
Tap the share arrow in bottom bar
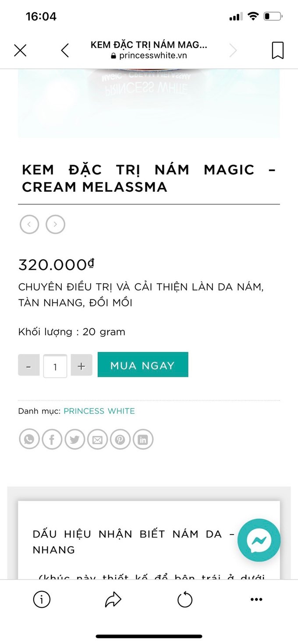tap(113, 600)
